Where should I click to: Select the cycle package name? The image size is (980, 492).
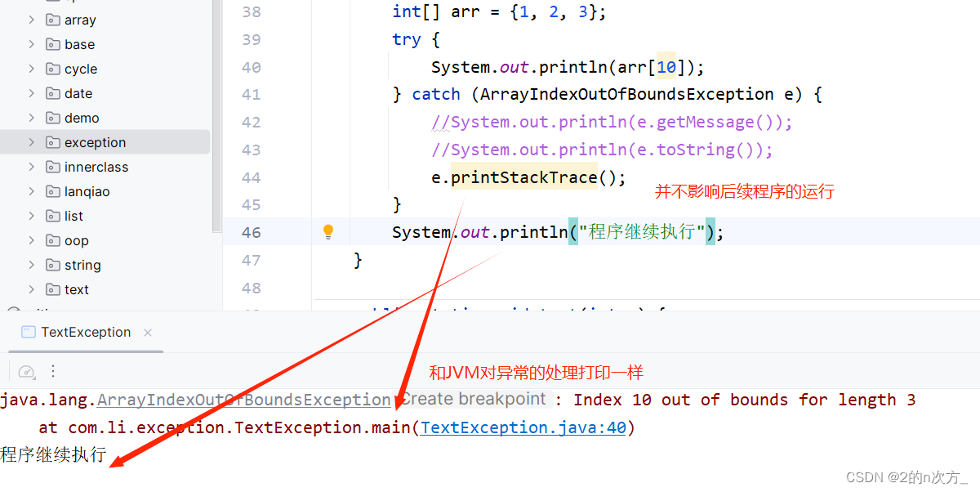pyautogui.click(x=81, y=69)
